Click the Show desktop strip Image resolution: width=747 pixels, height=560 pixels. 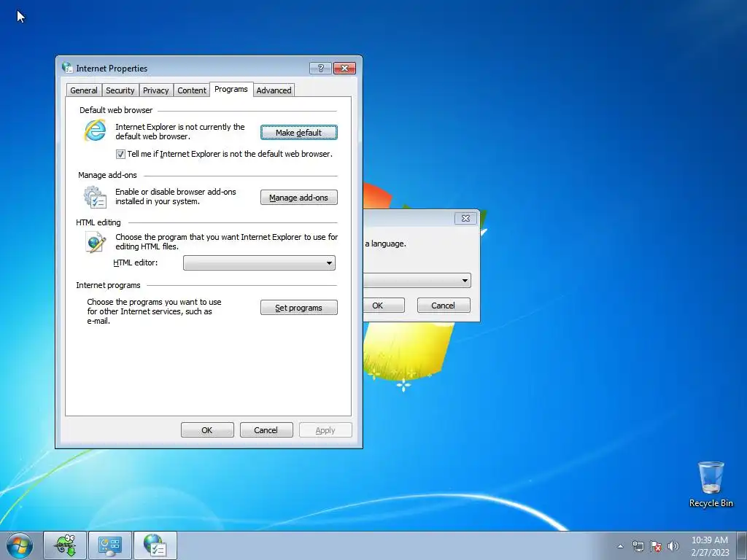click(742, 545)
